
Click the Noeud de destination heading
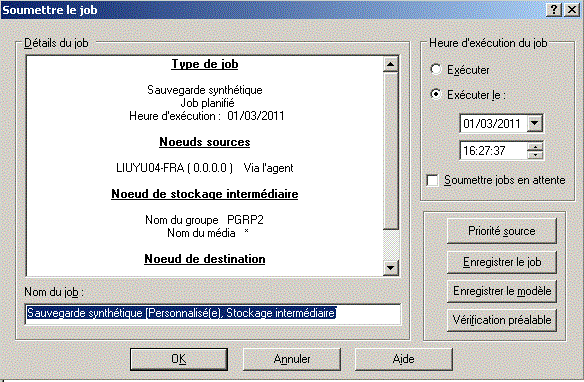(x=205, y=259)
